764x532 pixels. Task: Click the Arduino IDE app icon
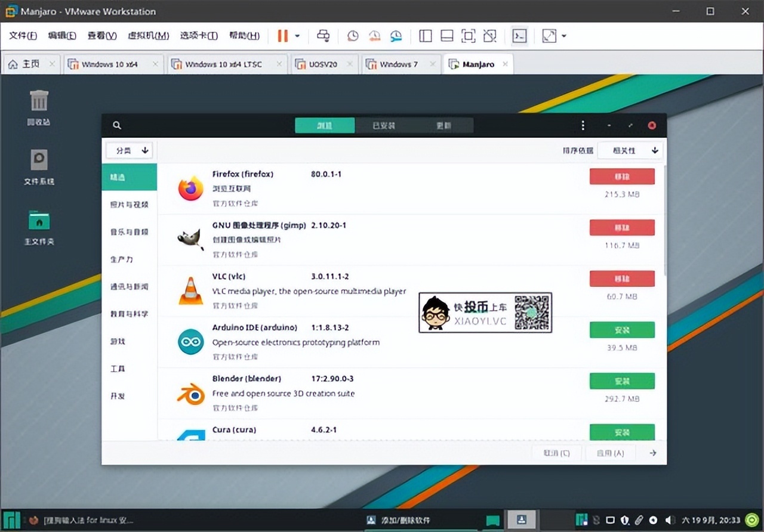190,342
